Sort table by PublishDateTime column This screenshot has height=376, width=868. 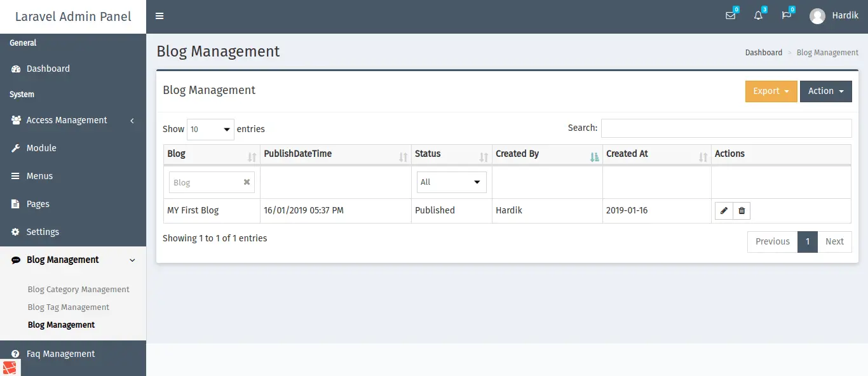tap(336, 154)
